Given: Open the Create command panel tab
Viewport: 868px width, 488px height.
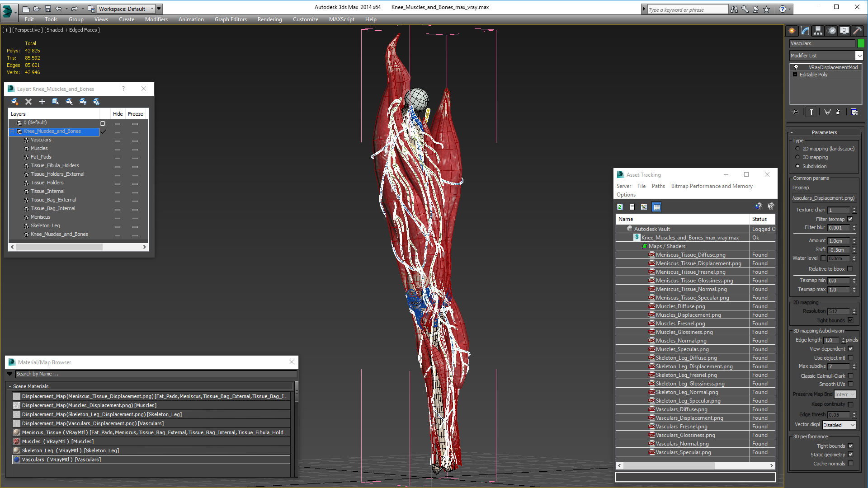Looking at the screenshot, I should [x=792, y=31].
